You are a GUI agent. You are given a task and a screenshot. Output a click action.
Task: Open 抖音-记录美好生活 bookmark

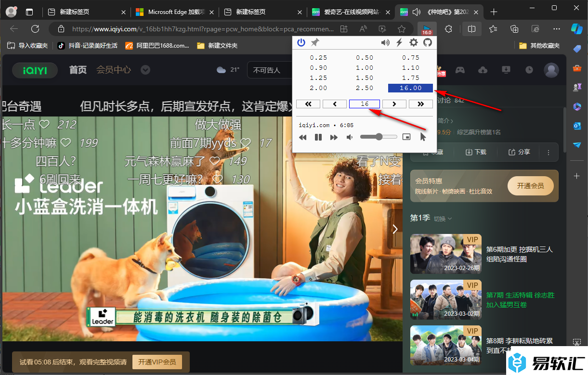pyautogui.click(x=87, y=46)
